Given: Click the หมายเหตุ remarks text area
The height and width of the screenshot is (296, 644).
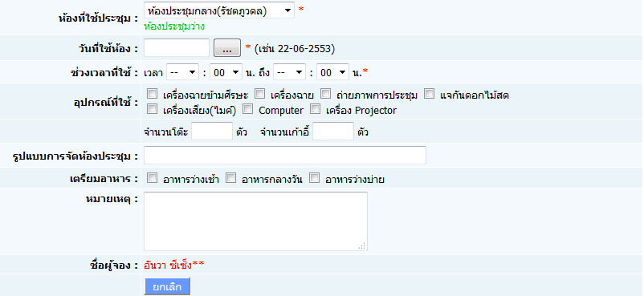Looking at the screenshot, I should (255, 221).
